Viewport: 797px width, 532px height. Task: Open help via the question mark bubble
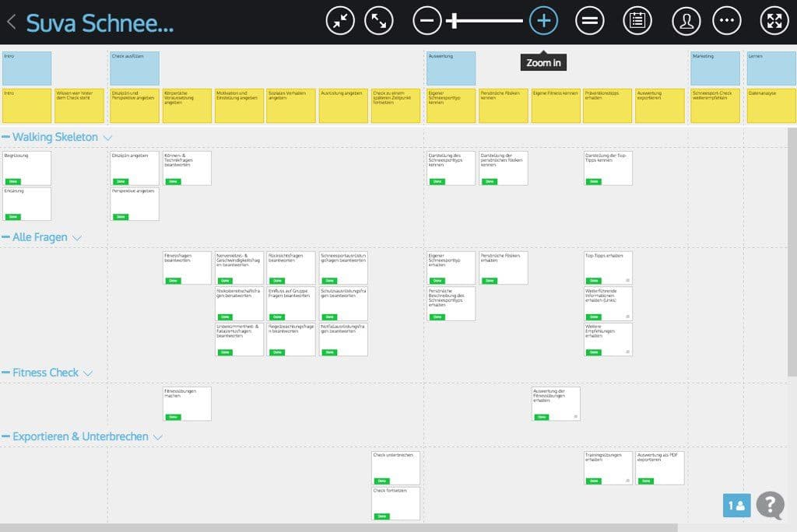coord(769,507)
